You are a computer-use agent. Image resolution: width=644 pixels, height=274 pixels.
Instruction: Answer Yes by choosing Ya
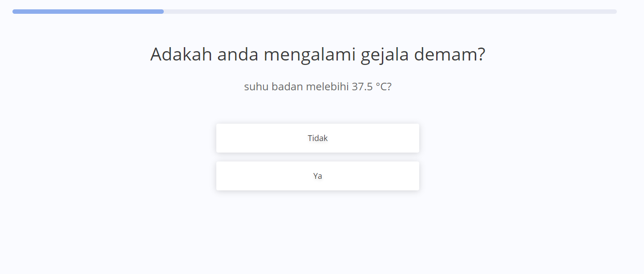coord(317,176)
